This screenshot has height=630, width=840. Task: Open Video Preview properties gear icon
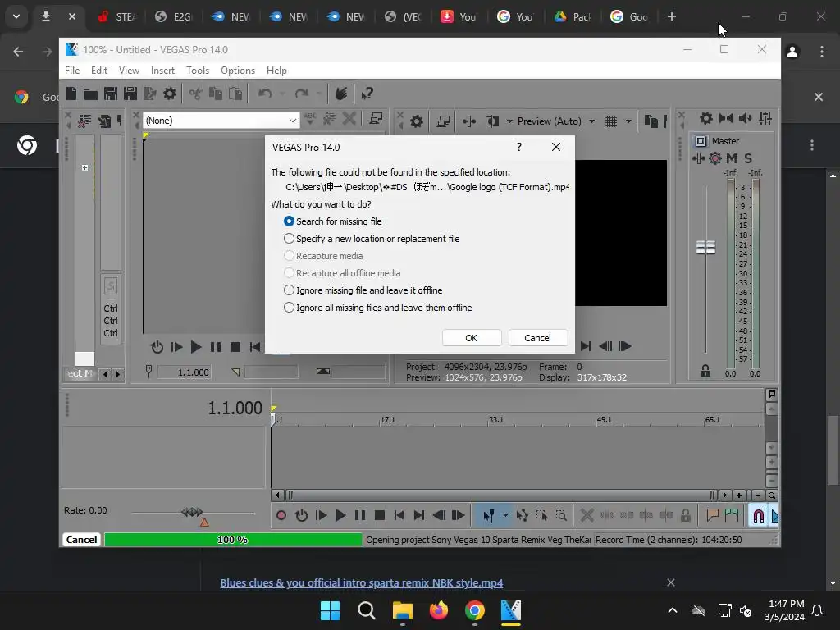tap(416, 121)
